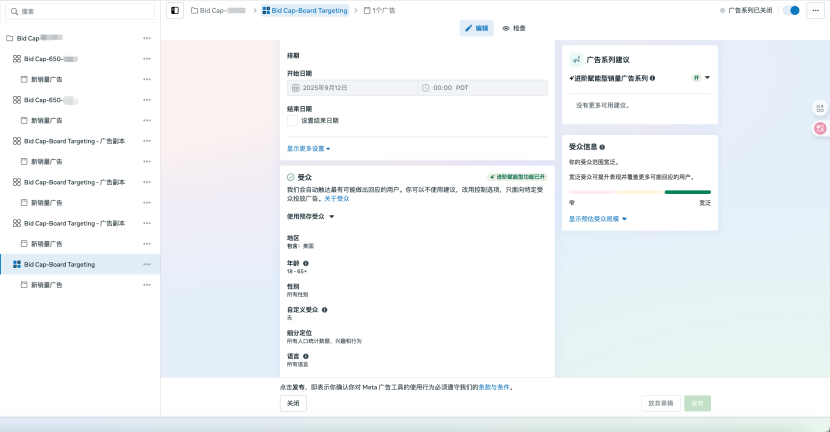The height and width of the screenshot is (432, 830).
Task: Click the 没有更多可用建议 text
Action: click(x=602, y=105)
